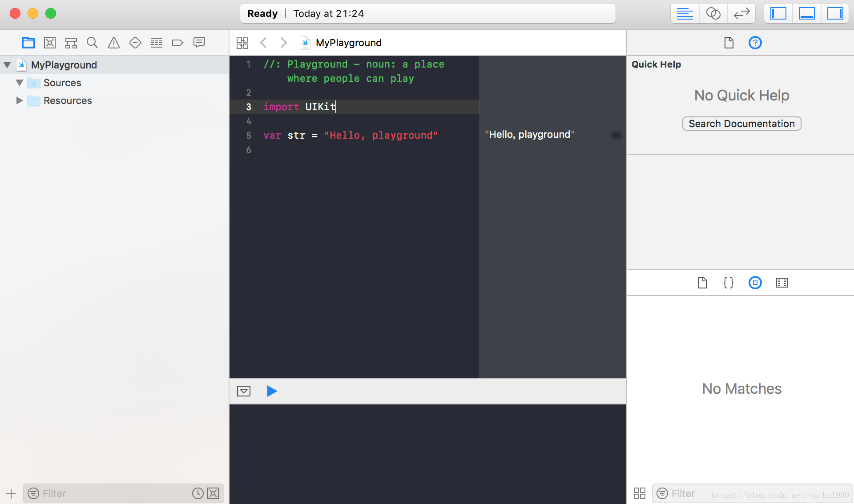The width and height of the screenshot is (854, 504).
Task: Open the Breakpoint navigator icon
Action: [177, 43]
